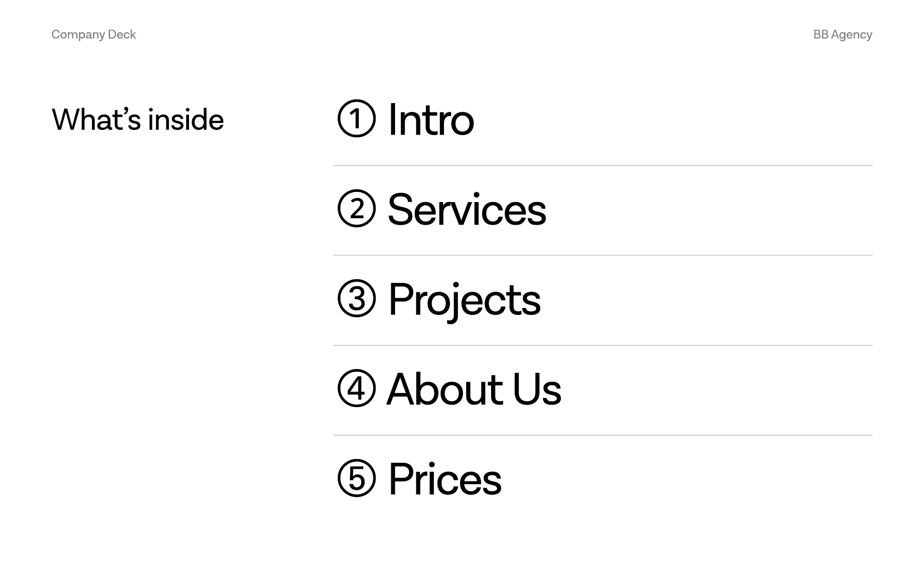924x578 pixels.
Task: Select the What's inside heading
Action: 138,119
